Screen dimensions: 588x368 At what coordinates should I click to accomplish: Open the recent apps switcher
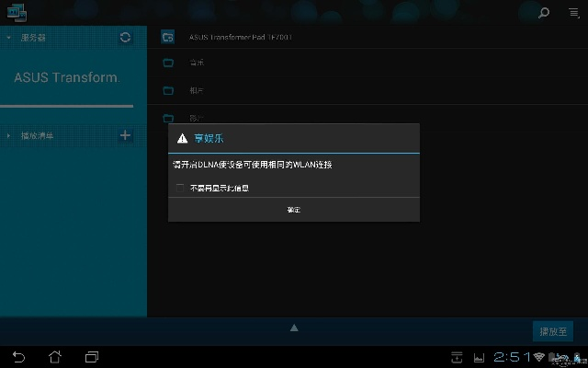(x=92, y=356)
